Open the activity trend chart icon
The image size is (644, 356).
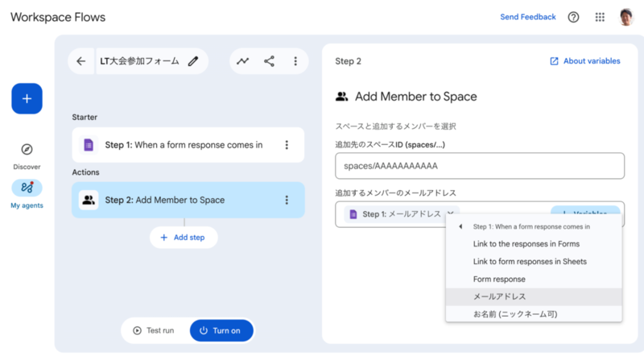(242, 61)
